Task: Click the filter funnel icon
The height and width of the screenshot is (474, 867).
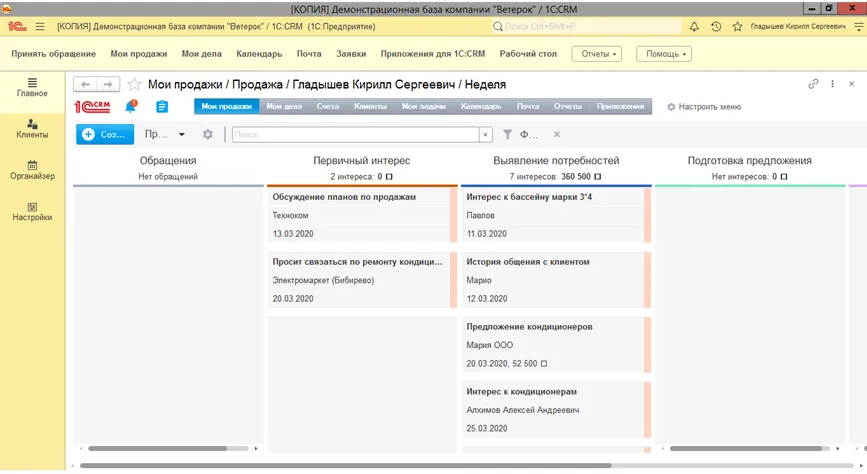Action: pyautogui.click(x=507, y=134)
